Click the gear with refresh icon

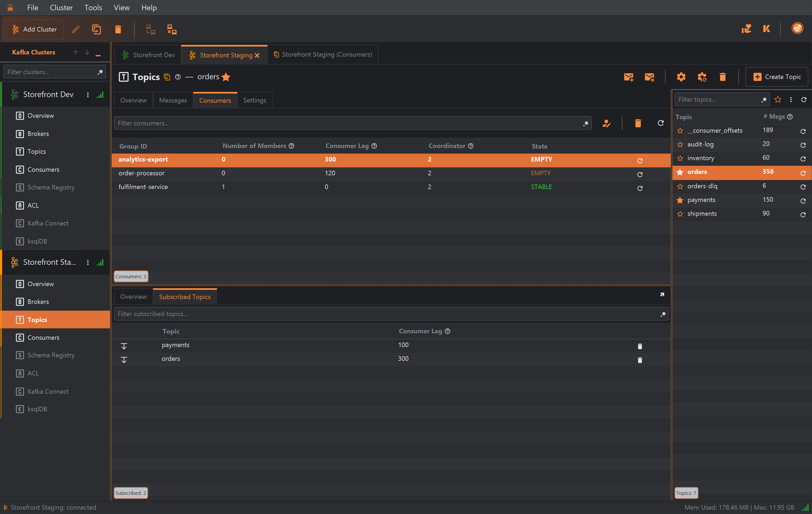[702, 77]
